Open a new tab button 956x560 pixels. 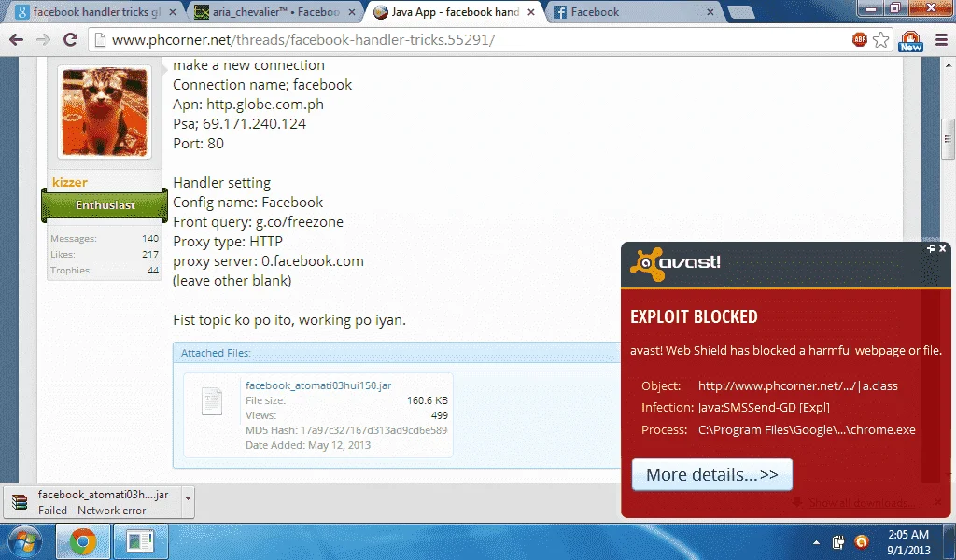click(x=740, y=11)
